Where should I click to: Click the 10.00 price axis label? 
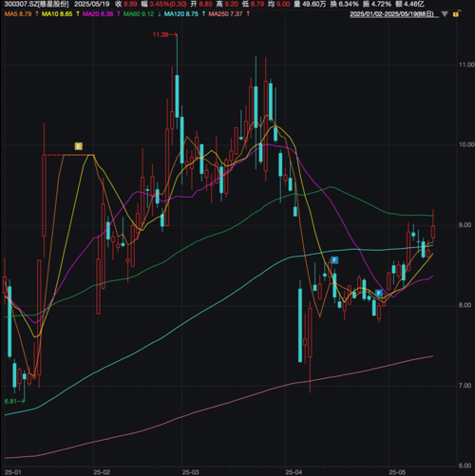click(x=466, y=144)
